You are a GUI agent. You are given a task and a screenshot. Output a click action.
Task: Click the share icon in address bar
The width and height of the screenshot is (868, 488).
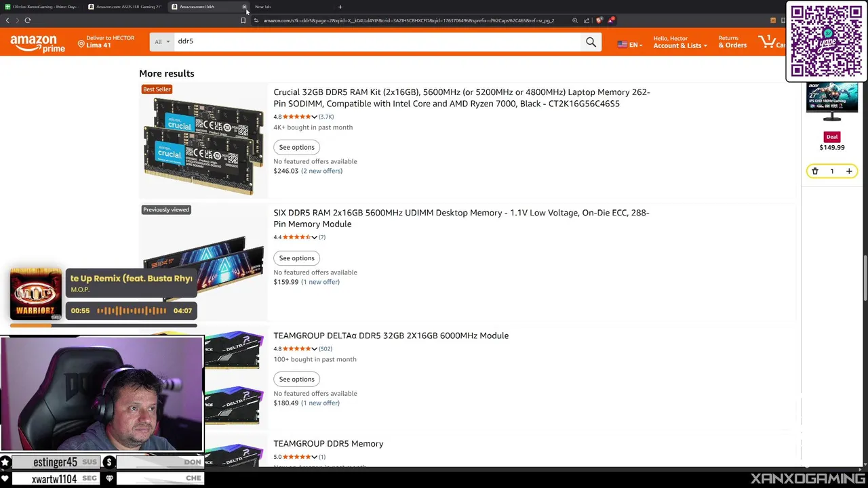pyautogui.click(x=587, y=20)
